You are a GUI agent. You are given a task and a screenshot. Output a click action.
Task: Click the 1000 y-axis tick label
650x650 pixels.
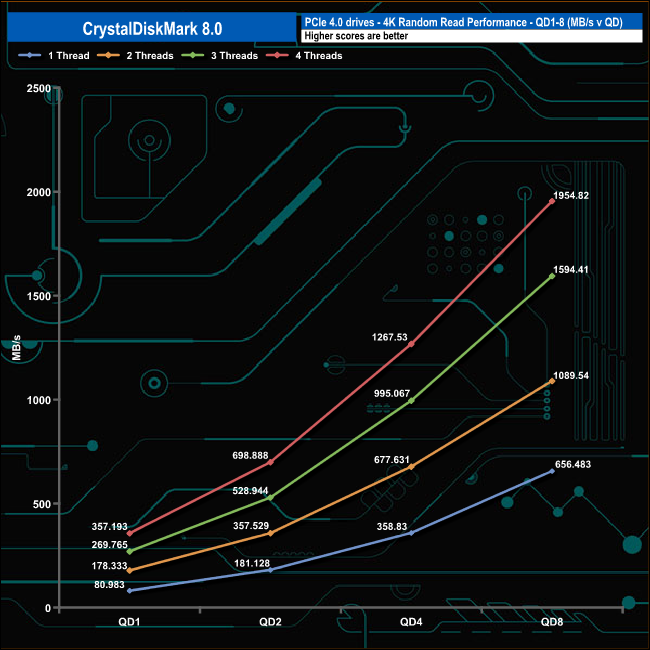point(39,400)
